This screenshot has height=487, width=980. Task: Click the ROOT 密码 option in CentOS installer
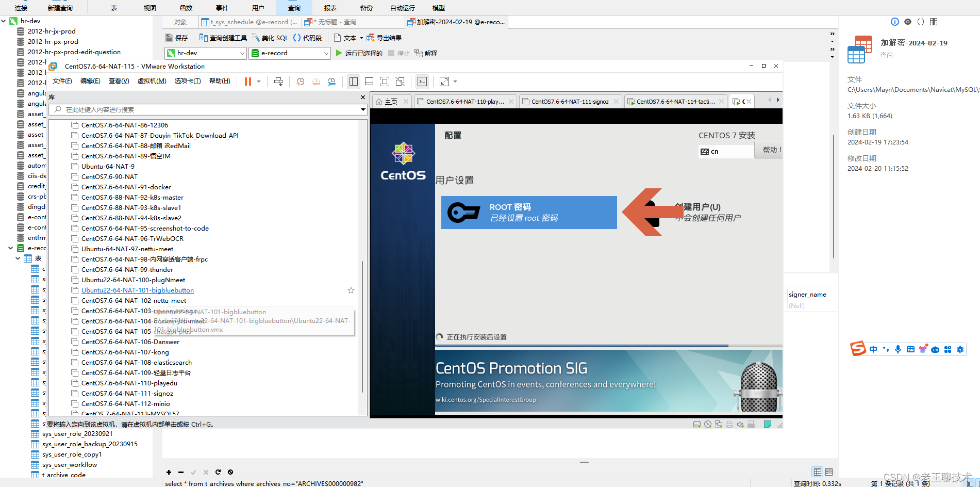tap(529, 213)
